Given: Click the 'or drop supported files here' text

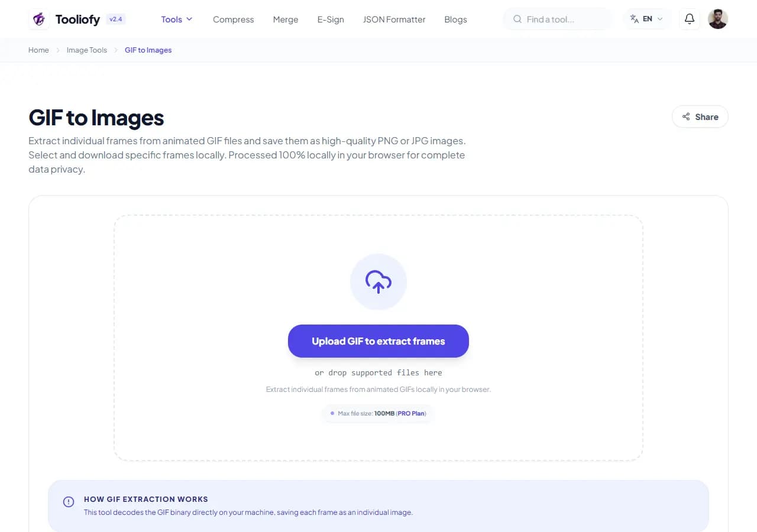Looking at the screenshot, I should pyautogui.click(x=378, y=373).
